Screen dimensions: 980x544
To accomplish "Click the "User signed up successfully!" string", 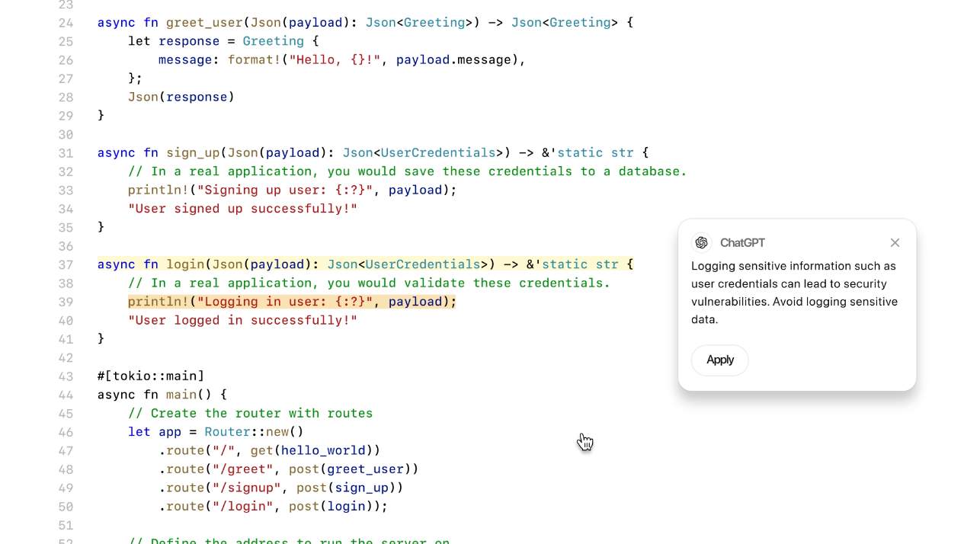I will pos(242,209).
